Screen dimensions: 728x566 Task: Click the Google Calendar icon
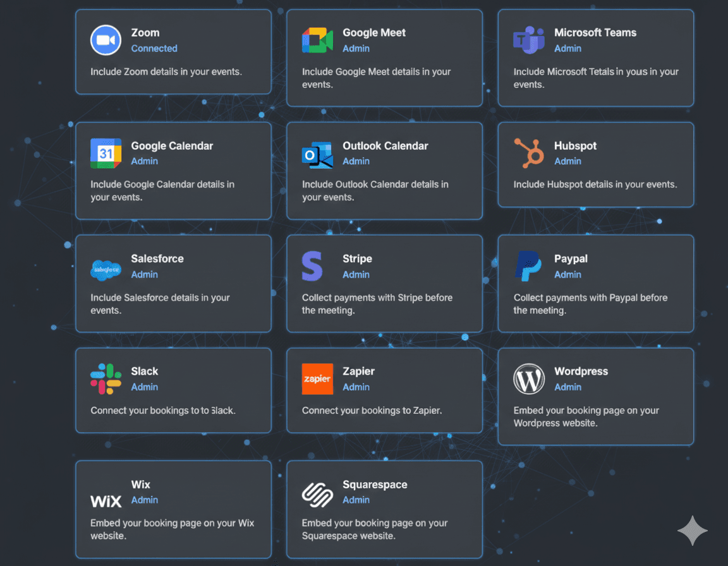(x=105, y=152)
